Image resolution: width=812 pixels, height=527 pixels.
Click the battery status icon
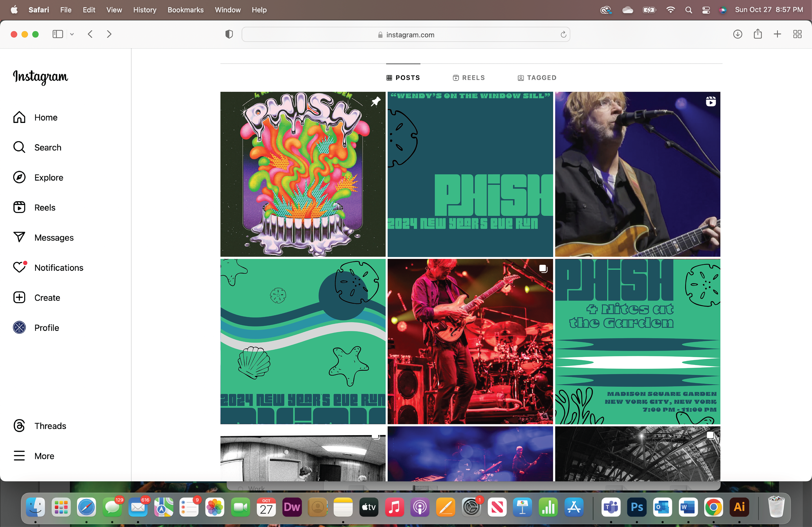(x=649, y=10)
